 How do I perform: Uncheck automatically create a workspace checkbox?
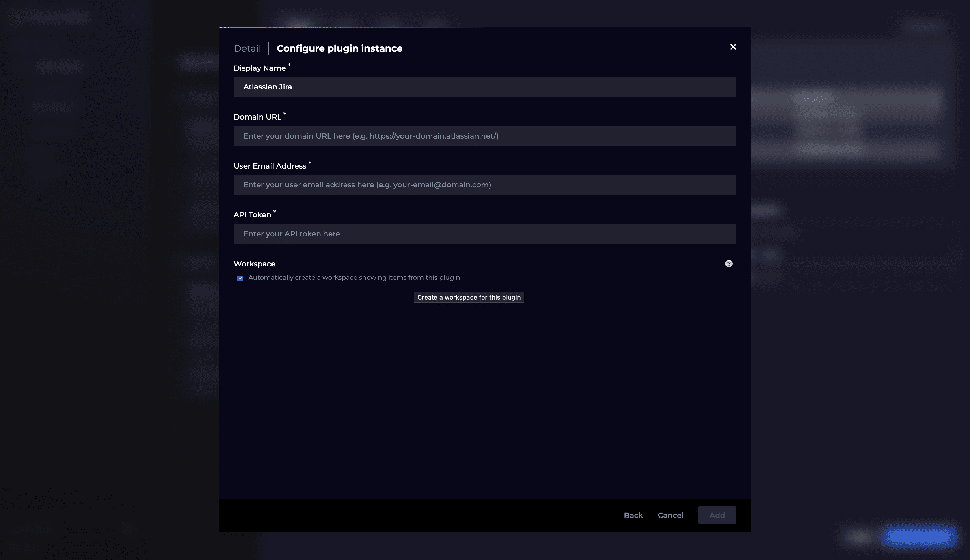(x=240, y=278)
